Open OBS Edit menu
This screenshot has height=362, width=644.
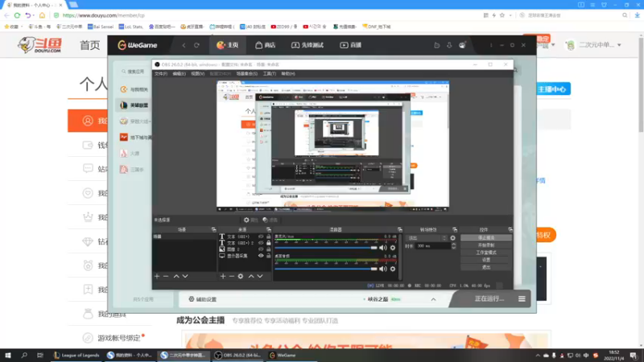[x=179, y=74]
